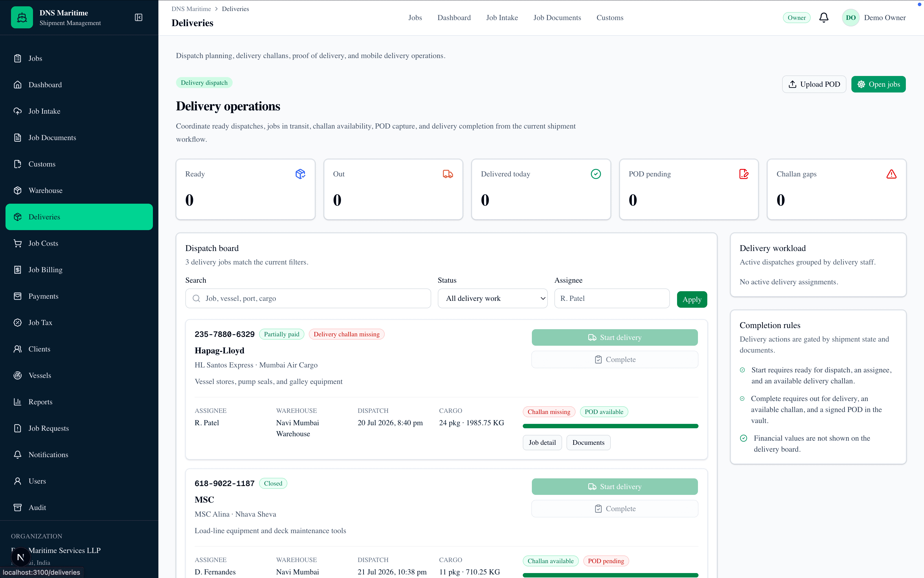Click the Vessels radar icon in sidebar
The width and height of the screenshot is (924, 578).
click(18, 375)
